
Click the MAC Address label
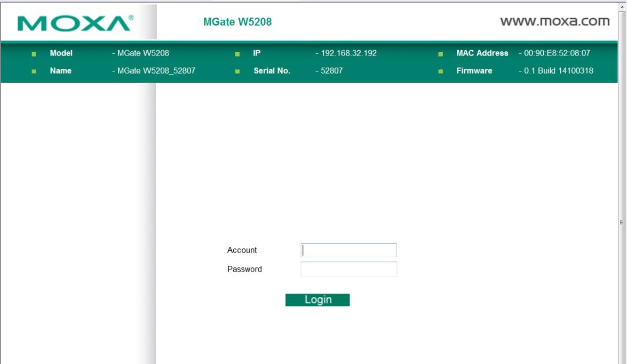point(482,53)
